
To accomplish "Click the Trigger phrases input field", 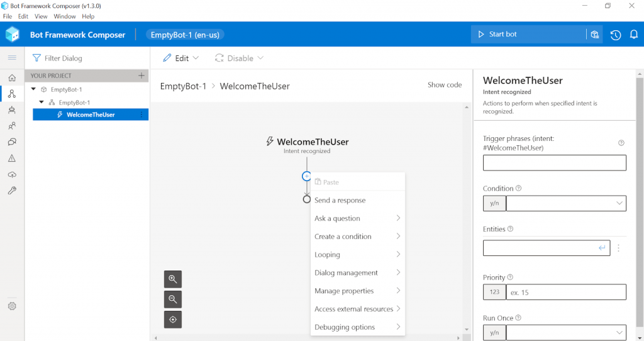I will click(554, 163).
